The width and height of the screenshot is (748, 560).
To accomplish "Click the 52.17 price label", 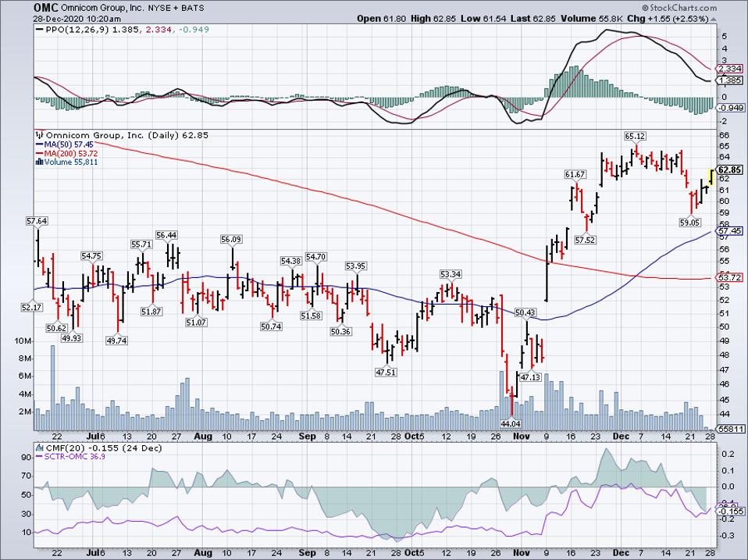I will (32, 307).
